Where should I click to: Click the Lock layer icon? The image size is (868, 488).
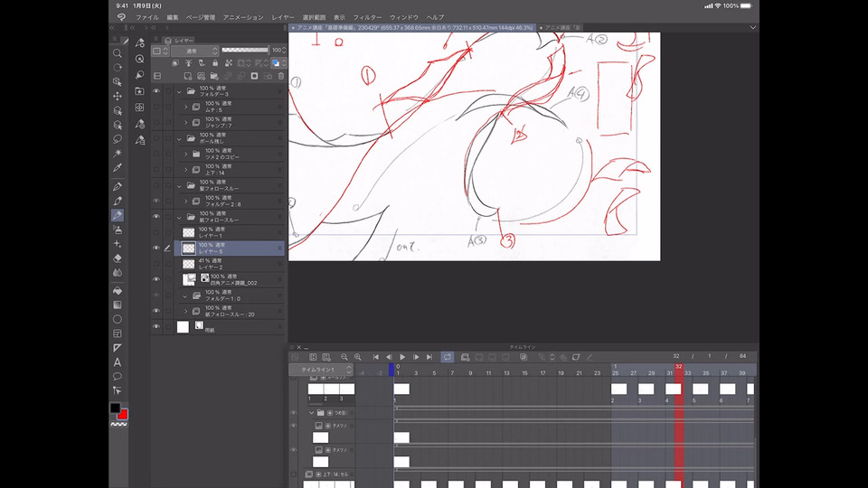point(215,63)
